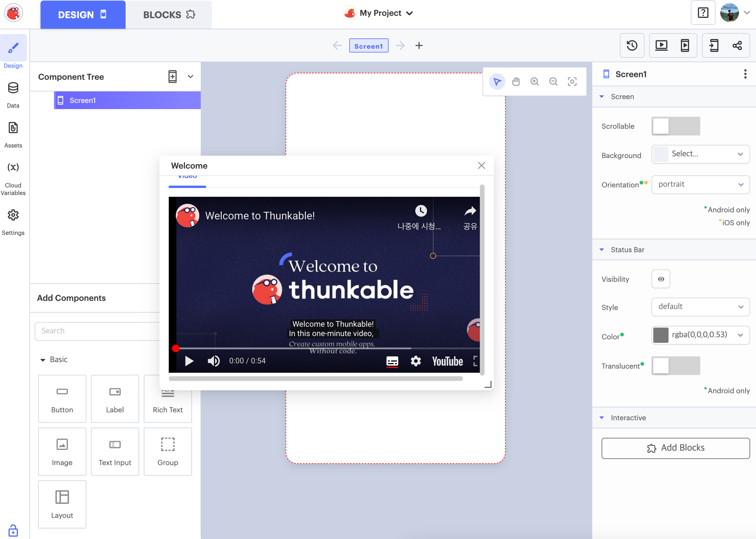
Task: Click the Add Blocks button
Action: point(675,448)
